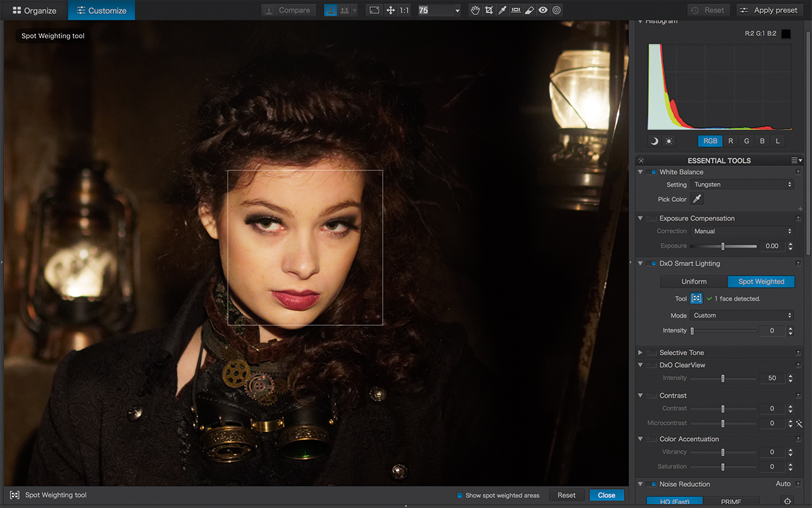The width and height of the screenshot is (812, 508).
Task: Select the Dust removal eraser tool
Action: [x=529, y=10]
